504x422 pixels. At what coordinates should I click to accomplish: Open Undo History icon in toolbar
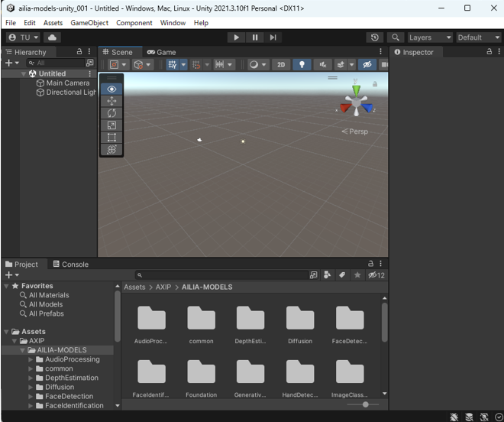click(374, 37)
